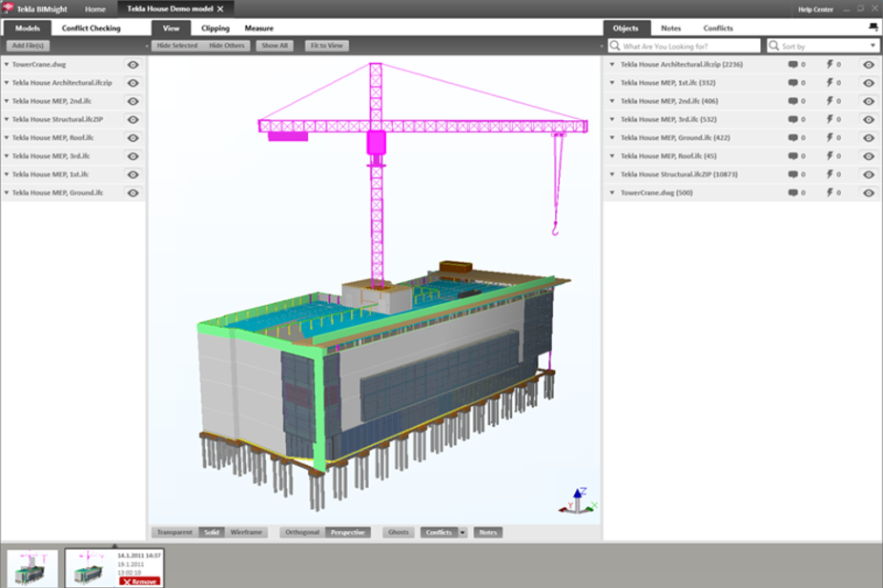Click conflicts lightning icon for MEP, 1st.ifc

[830, 83]
